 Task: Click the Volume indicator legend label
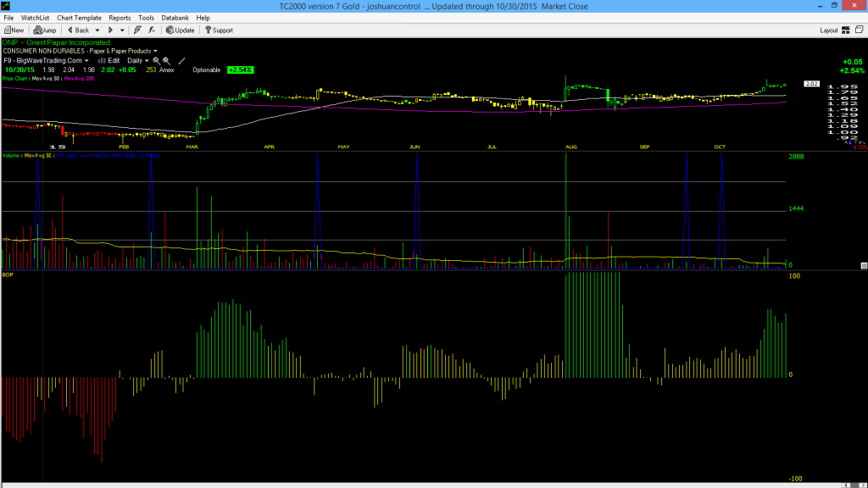click(10, 156)
